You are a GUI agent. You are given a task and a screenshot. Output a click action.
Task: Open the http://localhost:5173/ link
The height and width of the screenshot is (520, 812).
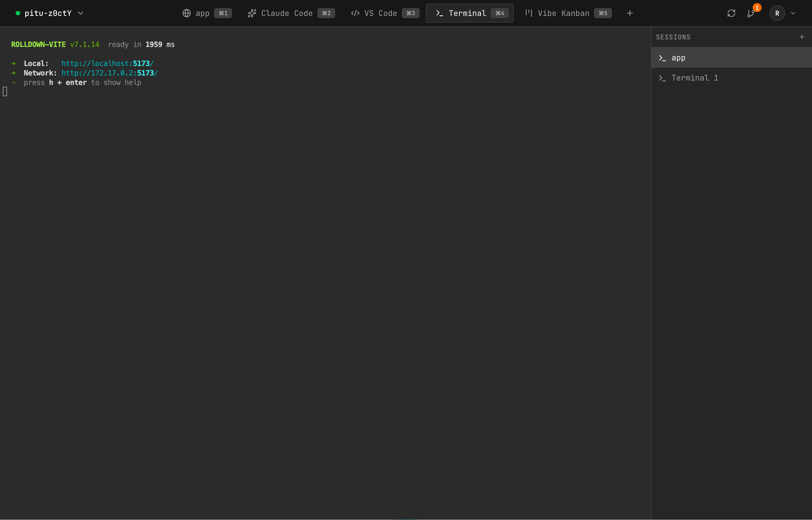pos(107,63)
